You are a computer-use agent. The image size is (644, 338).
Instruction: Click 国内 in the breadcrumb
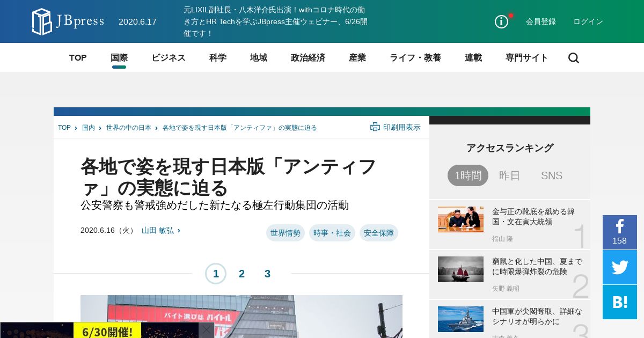(x=89, y=128)
